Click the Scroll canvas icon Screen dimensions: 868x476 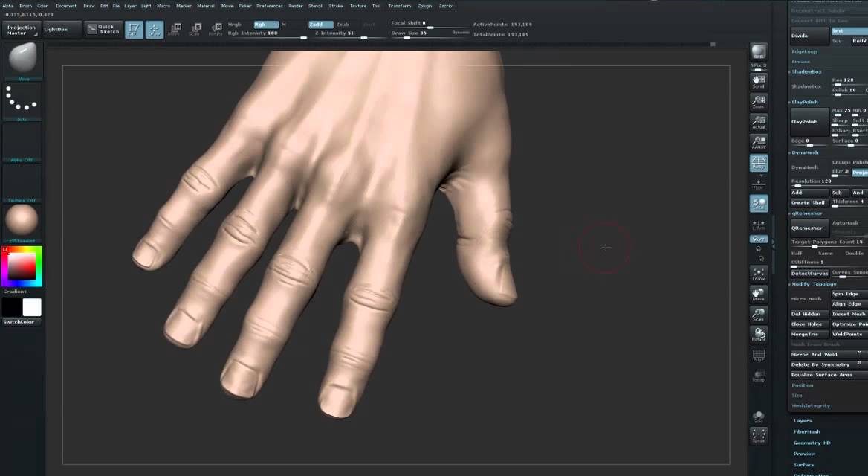coord(759,82)
